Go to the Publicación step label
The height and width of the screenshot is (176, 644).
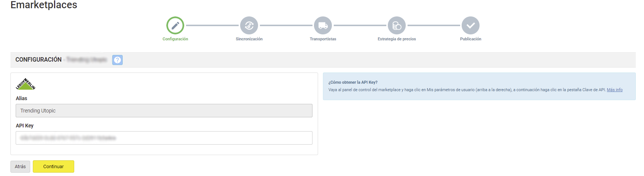471,39
